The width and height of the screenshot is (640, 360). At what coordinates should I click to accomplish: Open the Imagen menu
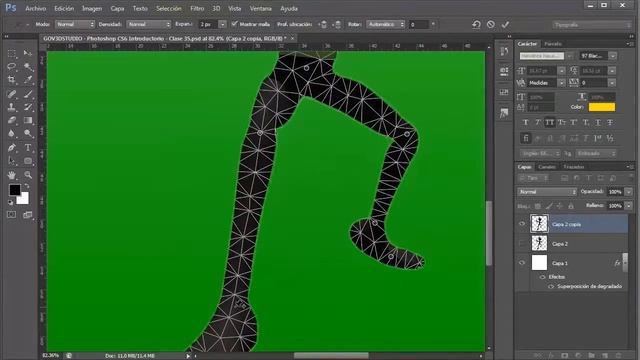click(92, 8)
